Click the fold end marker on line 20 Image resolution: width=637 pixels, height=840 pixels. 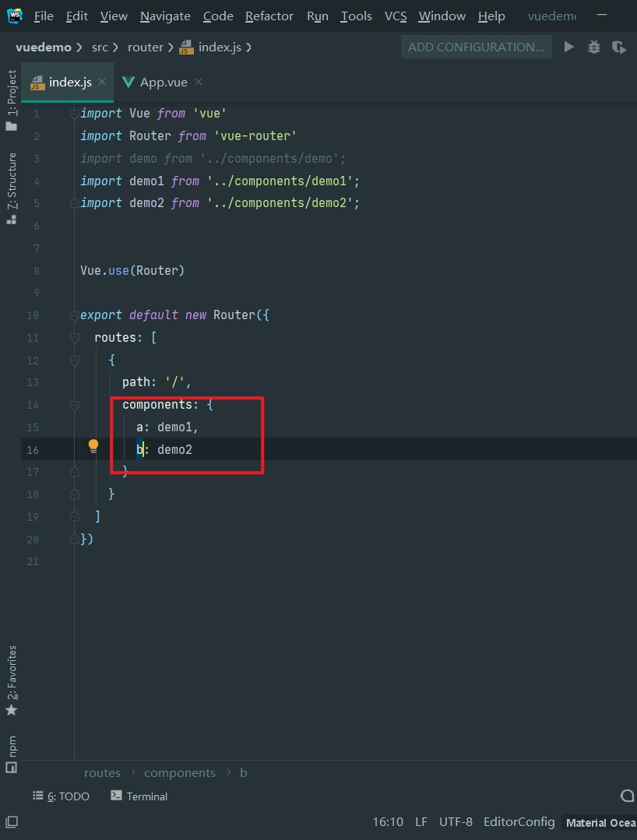tap(75, 539)
